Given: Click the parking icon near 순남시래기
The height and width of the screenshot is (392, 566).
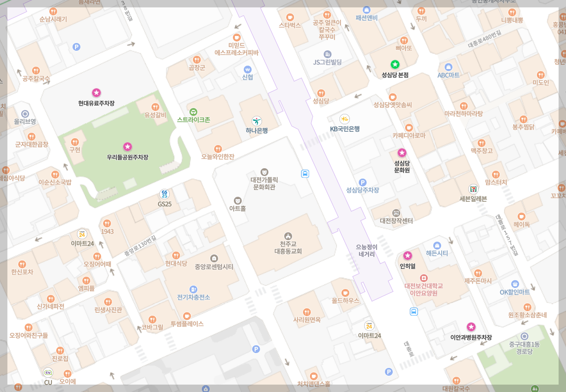Looking at the screenshot, I should coord(76,47).
